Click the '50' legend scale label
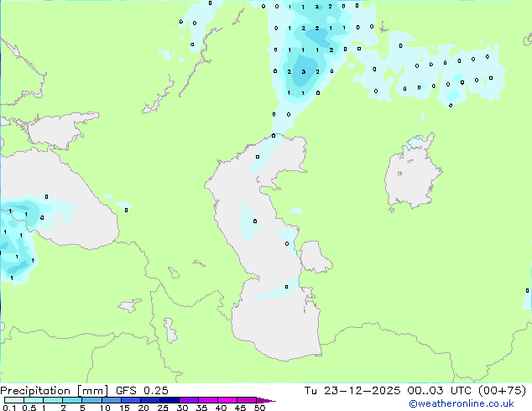This screenshot has height=411, width=532. 259,408
